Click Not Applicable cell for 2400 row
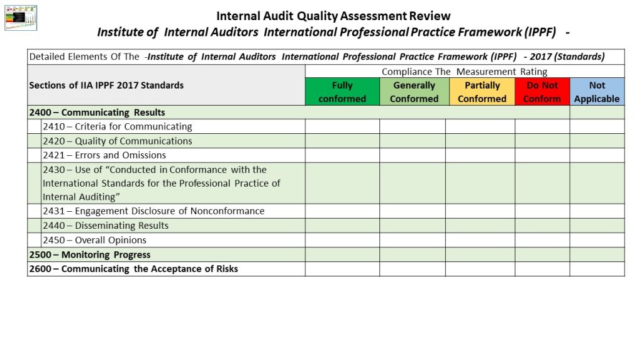This screenshot has width=644, height=362. 597,112
